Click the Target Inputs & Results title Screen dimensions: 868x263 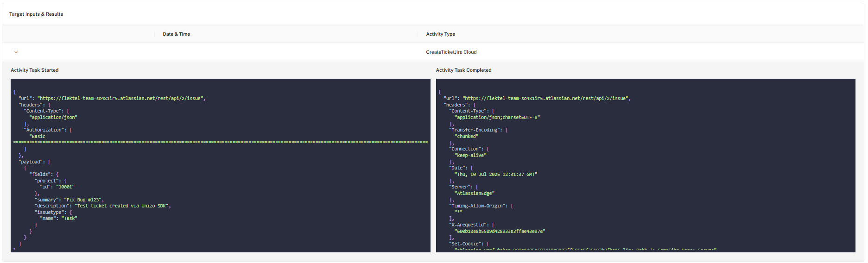click(x=36, y=14)
